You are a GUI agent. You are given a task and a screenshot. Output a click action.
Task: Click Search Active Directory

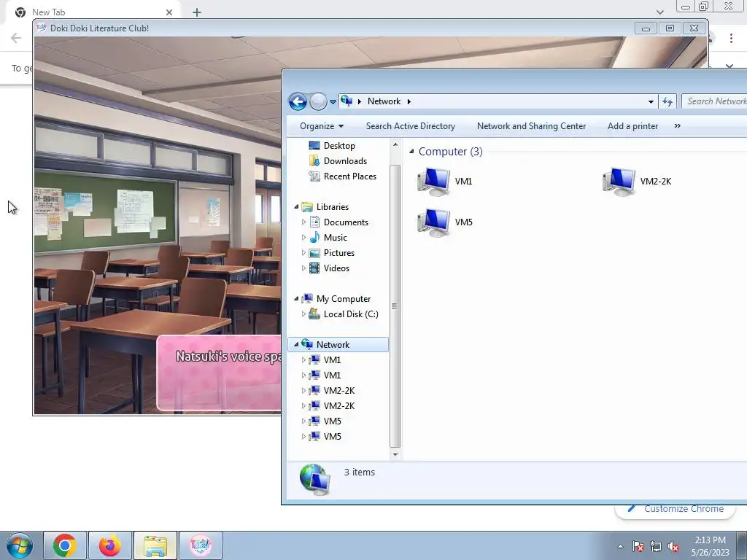coord(410,126)
